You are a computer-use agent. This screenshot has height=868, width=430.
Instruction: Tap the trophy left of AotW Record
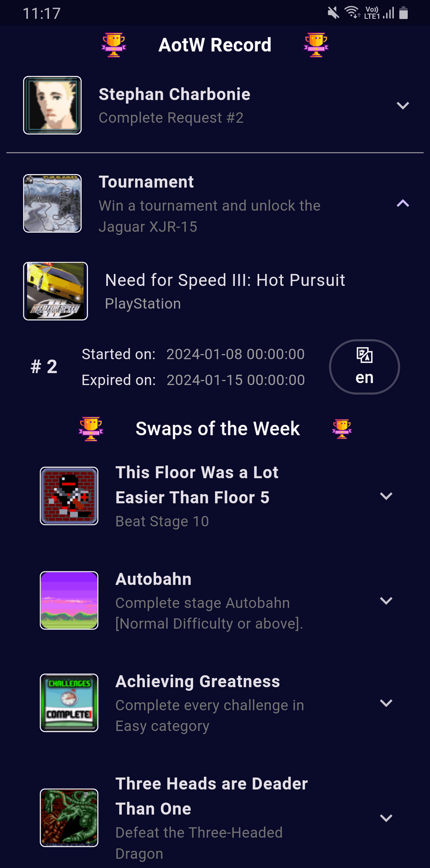click(x=114, y=45)
